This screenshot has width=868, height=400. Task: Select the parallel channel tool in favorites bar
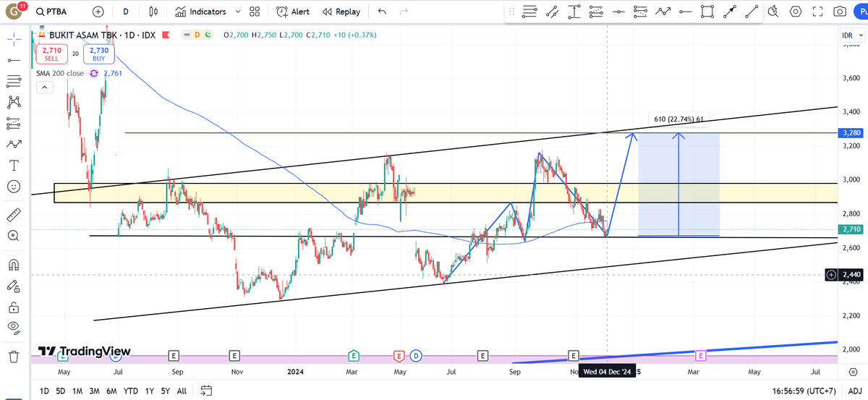[553, 12]
